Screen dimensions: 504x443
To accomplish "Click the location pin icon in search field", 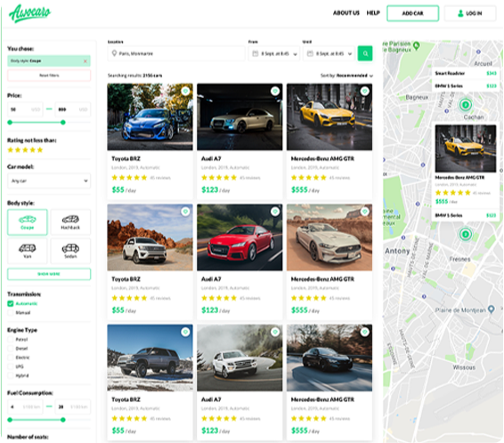I will [x=114, y=53].
